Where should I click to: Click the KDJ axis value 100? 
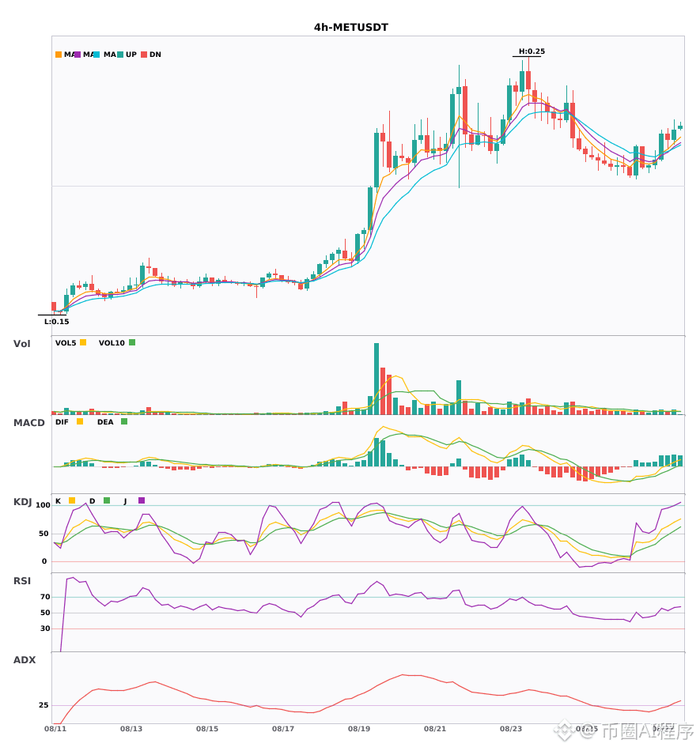(44, 505)
